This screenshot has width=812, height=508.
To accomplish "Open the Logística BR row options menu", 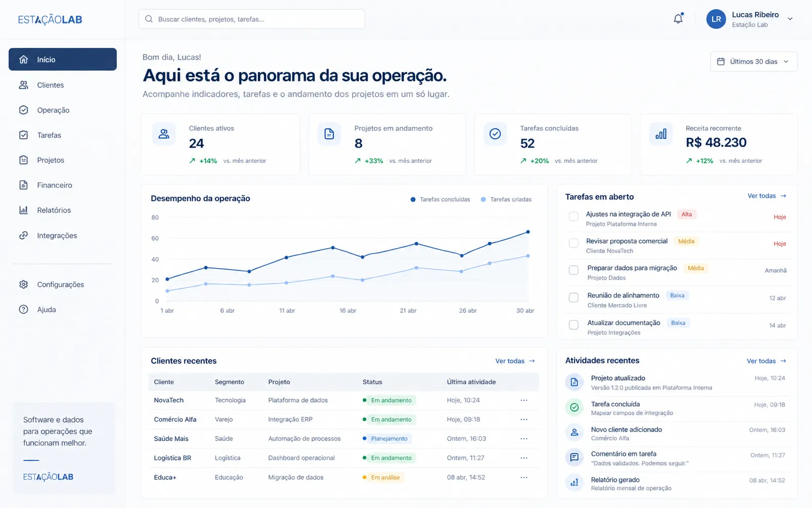I will [524, 458].
